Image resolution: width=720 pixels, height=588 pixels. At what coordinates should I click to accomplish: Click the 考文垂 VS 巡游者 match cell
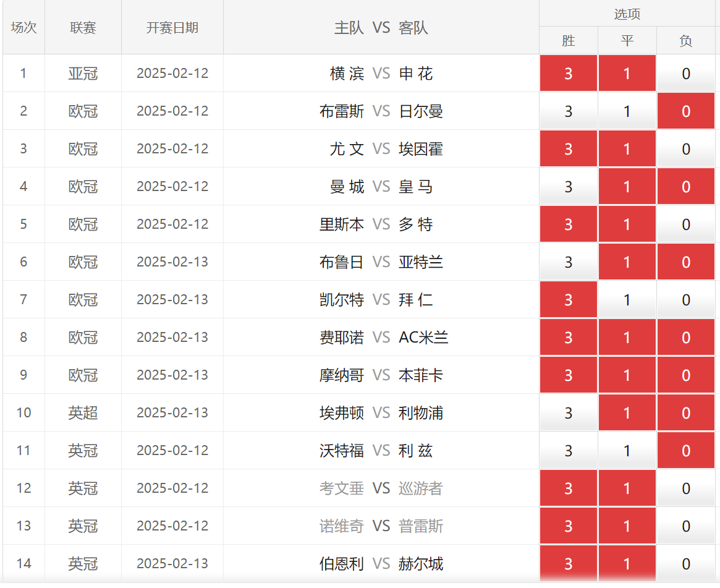tap(381, 487)
